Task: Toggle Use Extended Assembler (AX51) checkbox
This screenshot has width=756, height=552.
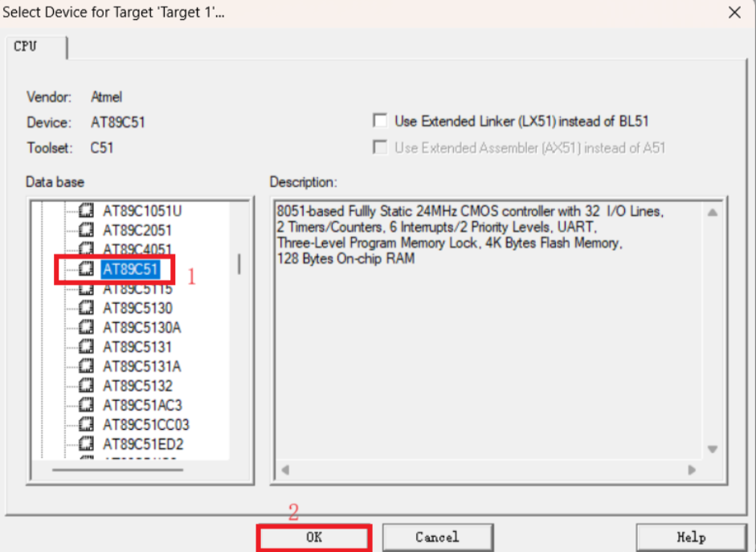Action: (x=380, y=147)
